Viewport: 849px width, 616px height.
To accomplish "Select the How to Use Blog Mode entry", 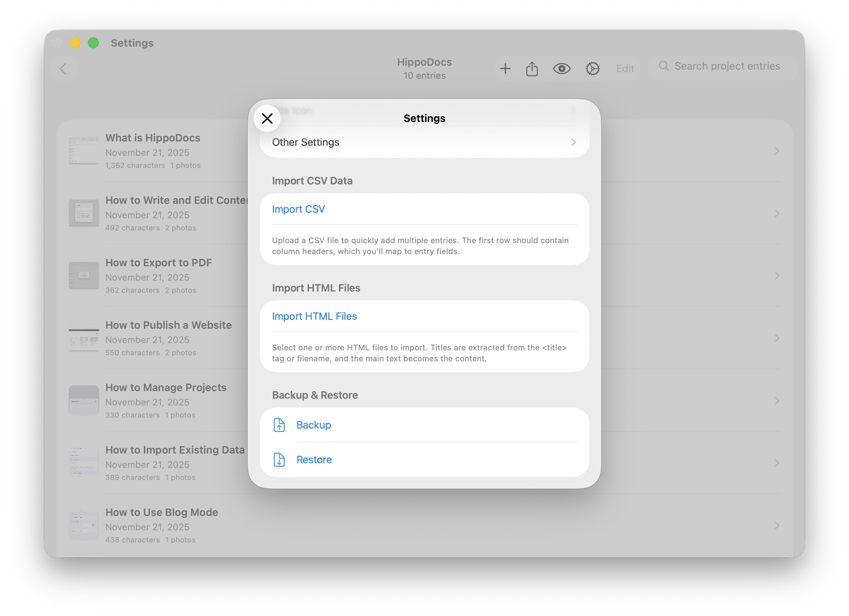I will [x=162, y=512].
